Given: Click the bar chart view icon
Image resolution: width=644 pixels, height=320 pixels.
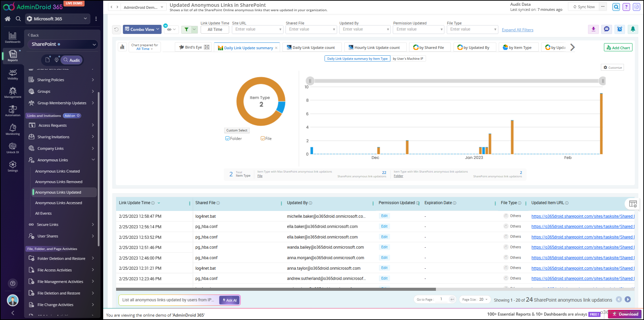Looking at the screenshot, I should (x=122, y=47).
